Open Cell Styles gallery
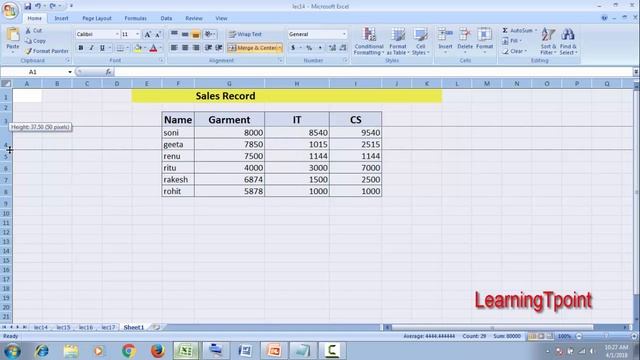 coord(420,41)
